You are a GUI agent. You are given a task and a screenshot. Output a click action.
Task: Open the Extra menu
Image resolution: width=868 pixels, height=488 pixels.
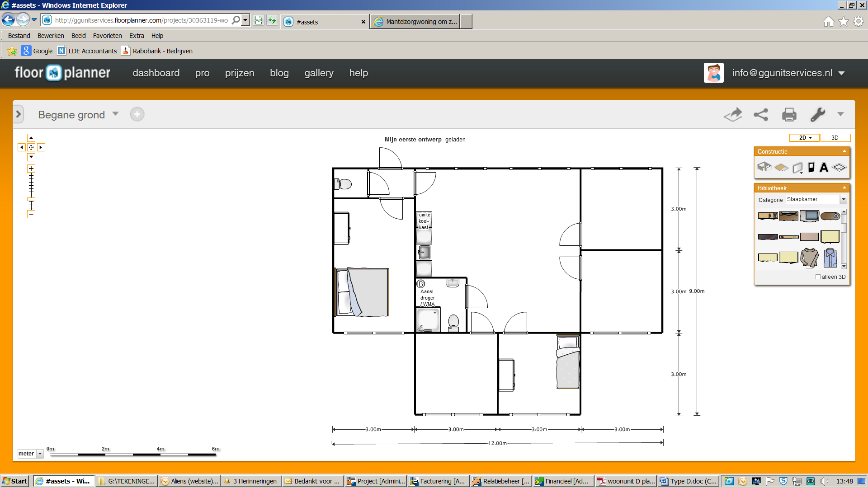137,36
